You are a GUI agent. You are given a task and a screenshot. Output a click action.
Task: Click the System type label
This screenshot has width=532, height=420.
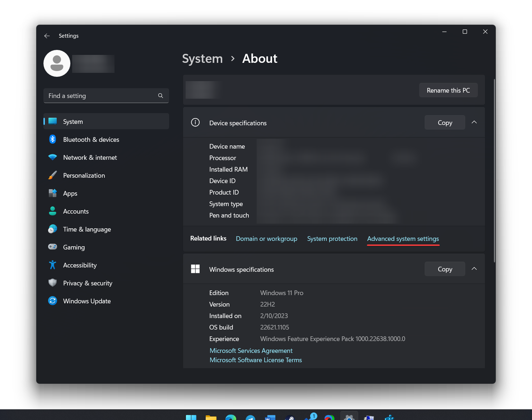(x=226, y=204)
